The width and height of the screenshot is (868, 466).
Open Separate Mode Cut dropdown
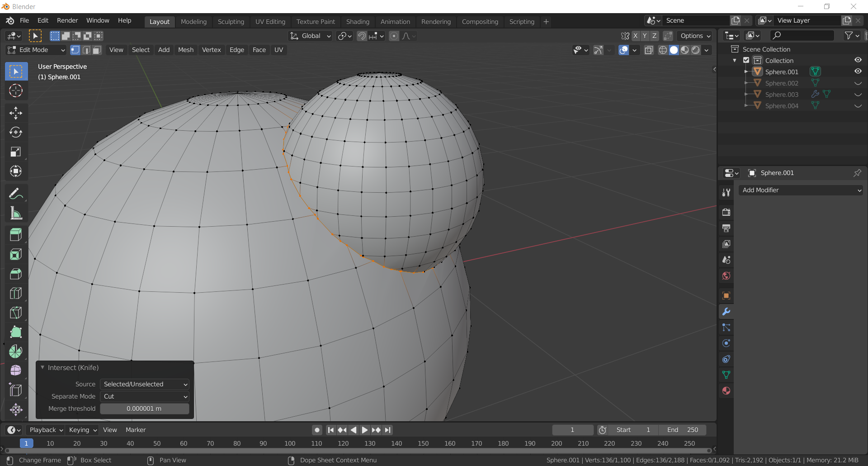(145, 396)
